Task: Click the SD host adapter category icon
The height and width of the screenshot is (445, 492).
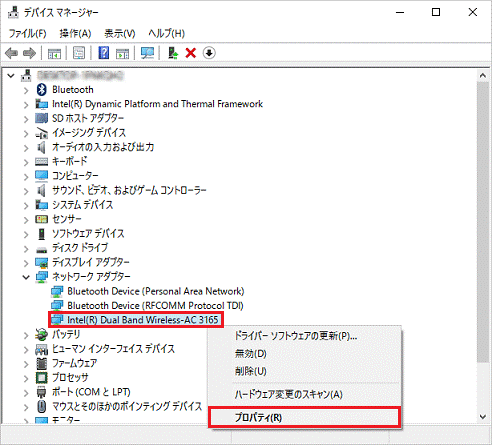Action: [x=41, y=118]
